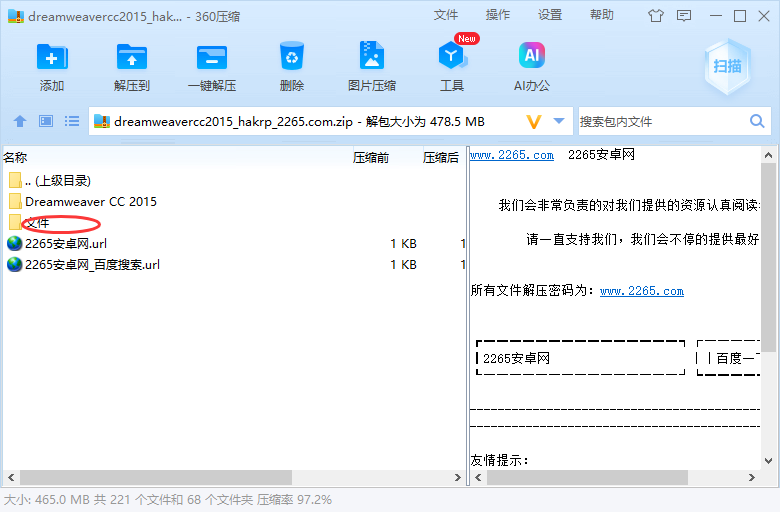Click the 删除 delete recycle-bin icon
Viewport: 780px width, 512px height.
(292, 56)
